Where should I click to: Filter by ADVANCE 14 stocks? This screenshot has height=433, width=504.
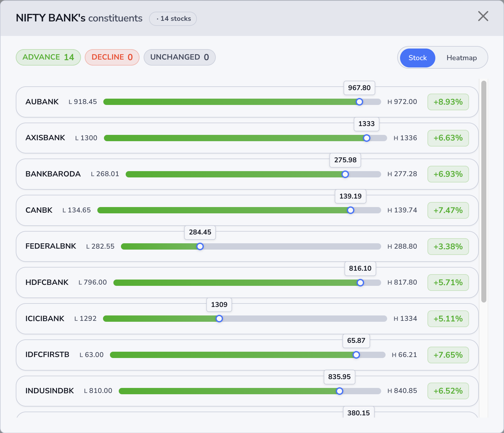click(48, 57)
